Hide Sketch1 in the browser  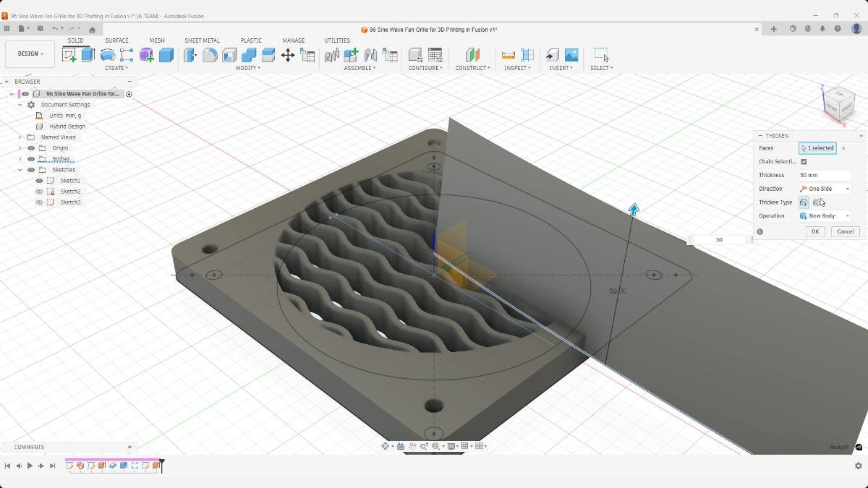click(40, 180)
